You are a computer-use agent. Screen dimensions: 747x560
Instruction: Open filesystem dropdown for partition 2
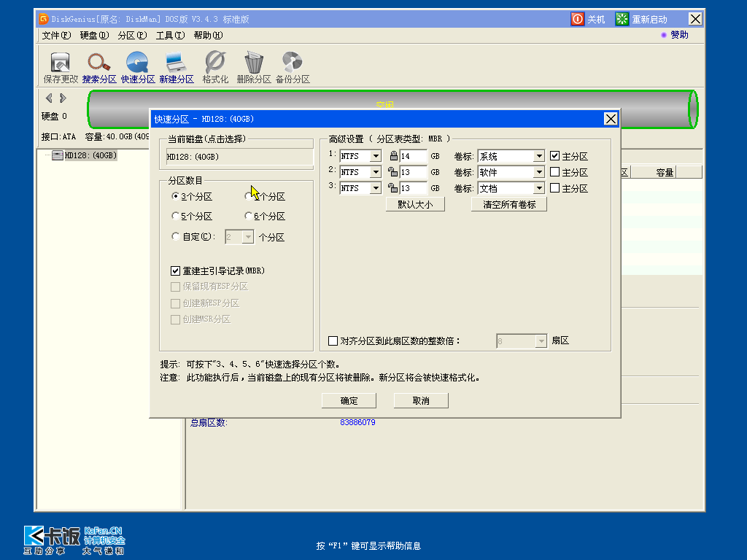coord(376,172)
